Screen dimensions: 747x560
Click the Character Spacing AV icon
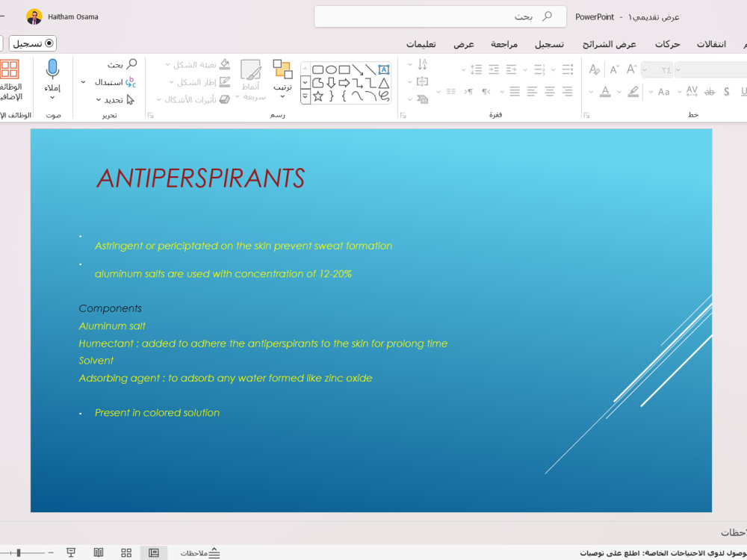coord(692,91)
